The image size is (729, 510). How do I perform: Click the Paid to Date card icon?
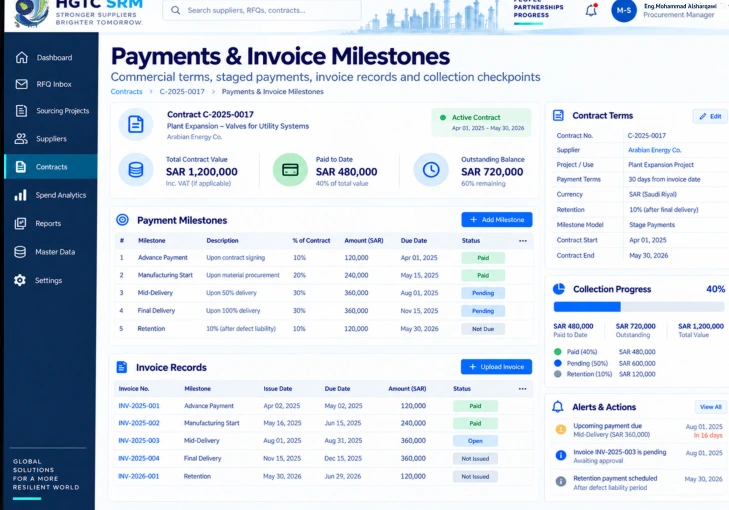coord(290,170)
